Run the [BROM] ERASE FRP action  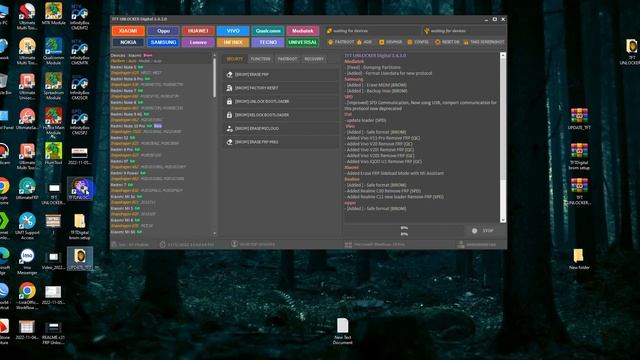280,75
